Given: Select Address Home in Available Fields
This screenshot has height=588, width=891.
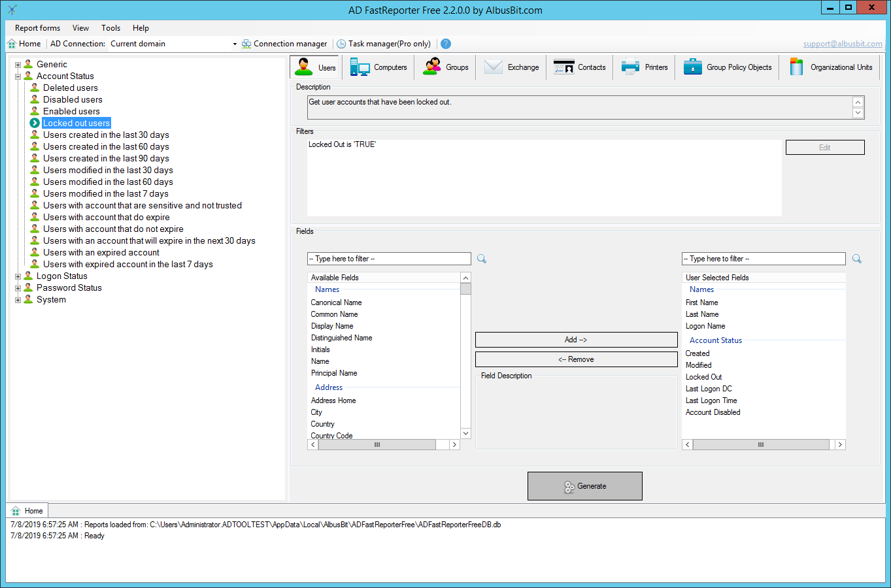Looking at the screenshot, I should click(x=333, y=400).
